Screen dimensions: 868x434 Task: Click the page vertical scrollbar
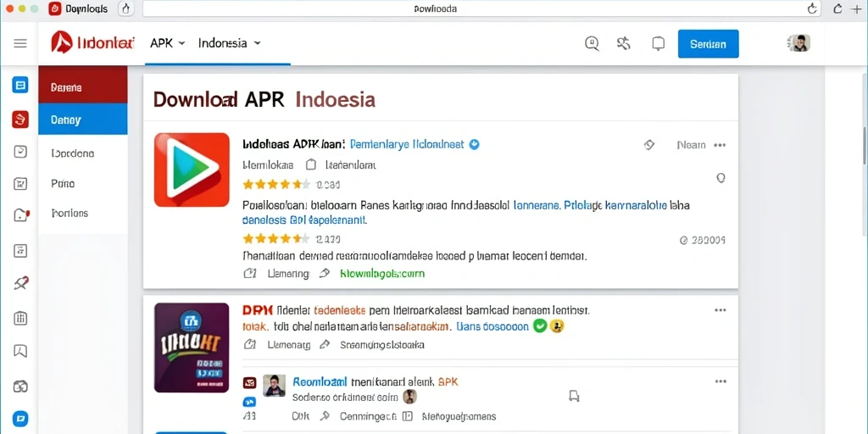[x=865, y=144]
